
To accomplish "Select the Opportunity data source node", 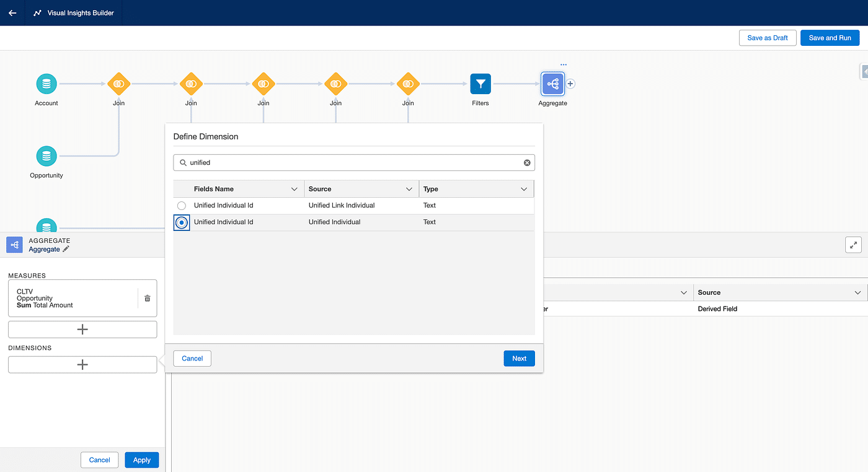I will (x=46, y=156).
